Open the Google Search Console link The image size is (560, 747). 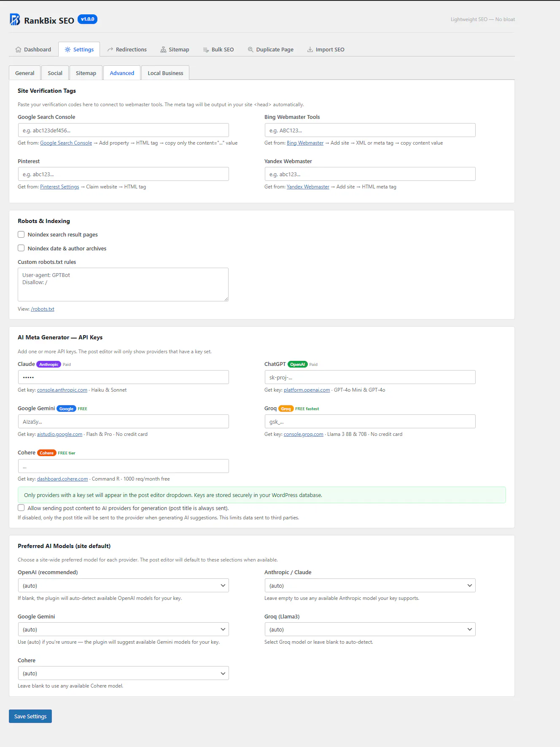tap(66, 143)
